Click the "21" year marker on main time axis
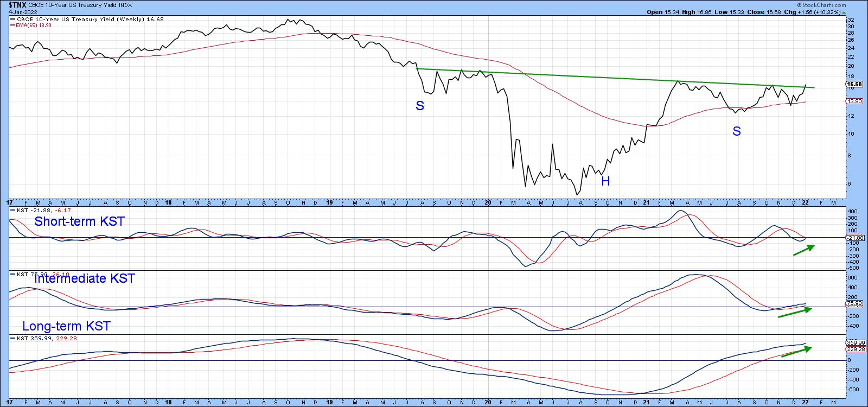Screen dimensions: 868x407 pyautogui.click(x=646, y=202)
